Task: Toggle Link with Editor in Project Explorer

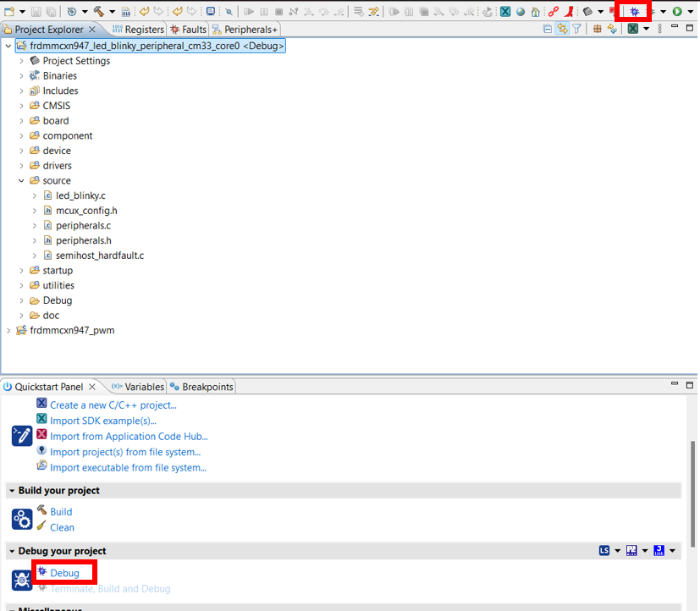Action: pos(562,29)
